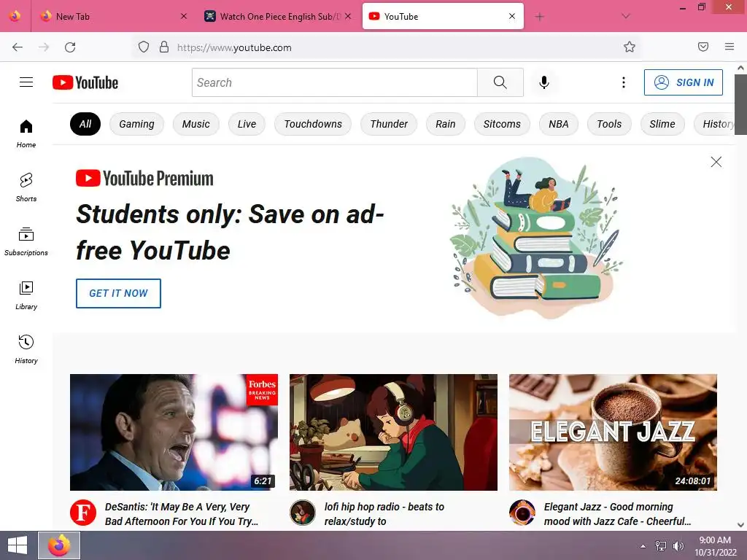Select the NBA filter chip
Screen dimensions: 747x560
(x=558, y=124)
